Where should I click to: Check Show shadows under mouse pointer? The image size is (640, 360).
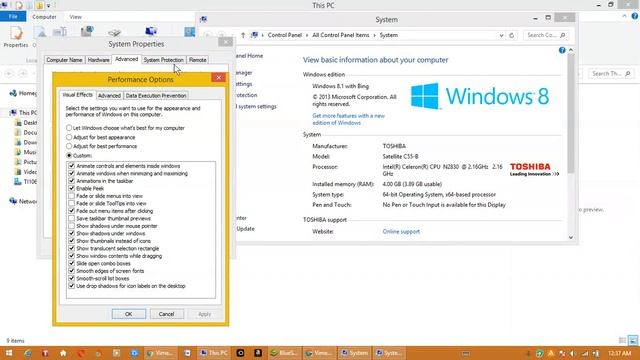[x=71, y=226]
